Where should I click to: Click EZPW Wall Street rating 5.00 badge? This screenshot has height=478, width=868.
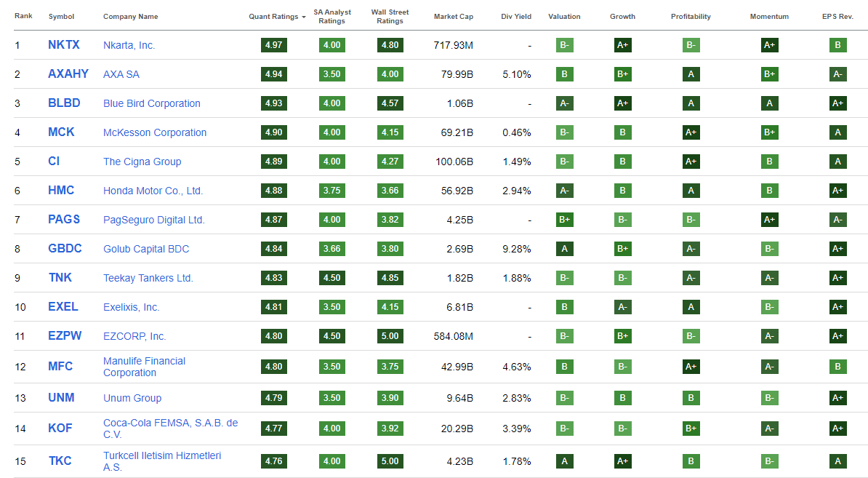tap(390, 335)
